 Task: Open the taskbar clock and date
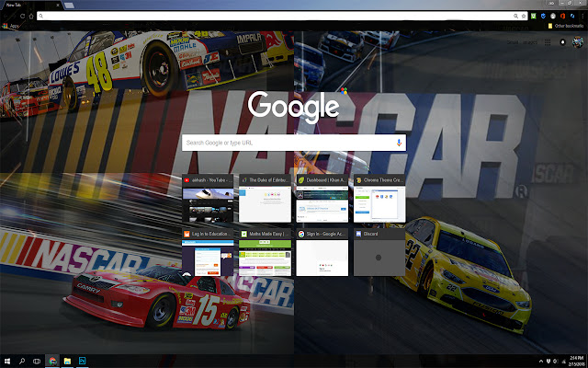click(576, 361)
